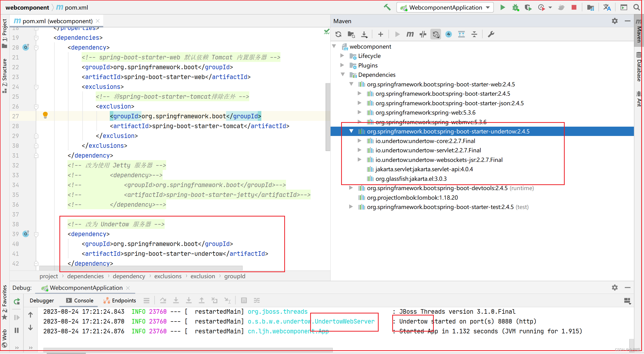Execute Maven goal 'm' icon

click(x=410, y=34)
